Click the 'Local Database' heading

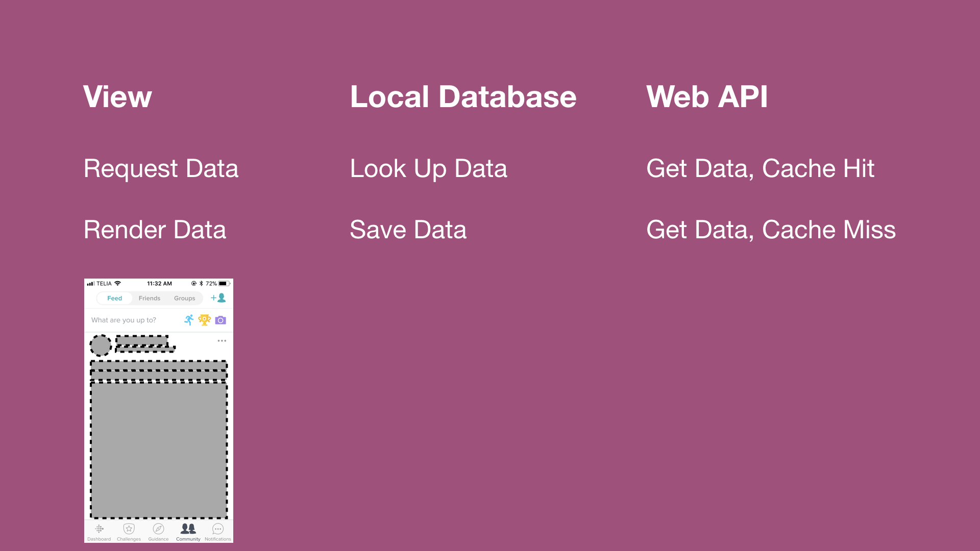click(463, 97)
